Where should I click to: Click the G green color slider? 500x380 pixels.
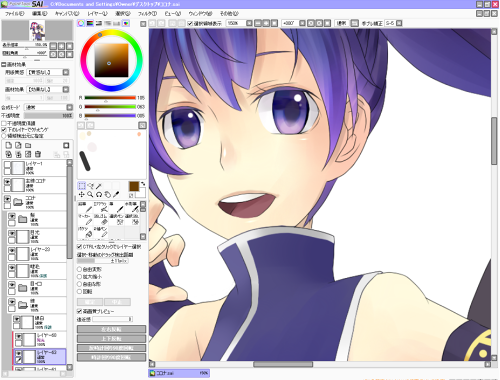tap(110, 107)
